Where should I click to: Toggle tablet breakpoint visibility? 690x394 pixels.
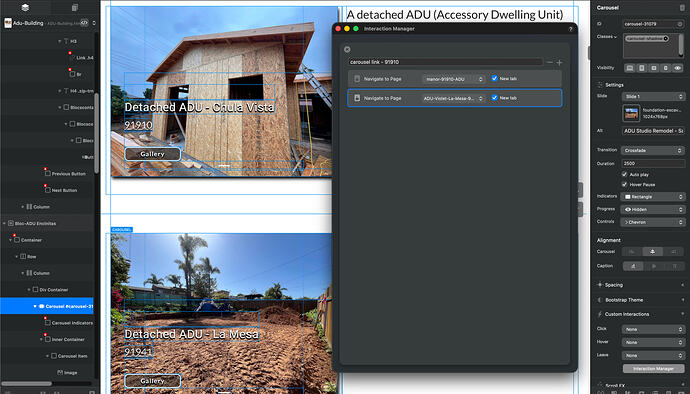(x=642, y=68)
